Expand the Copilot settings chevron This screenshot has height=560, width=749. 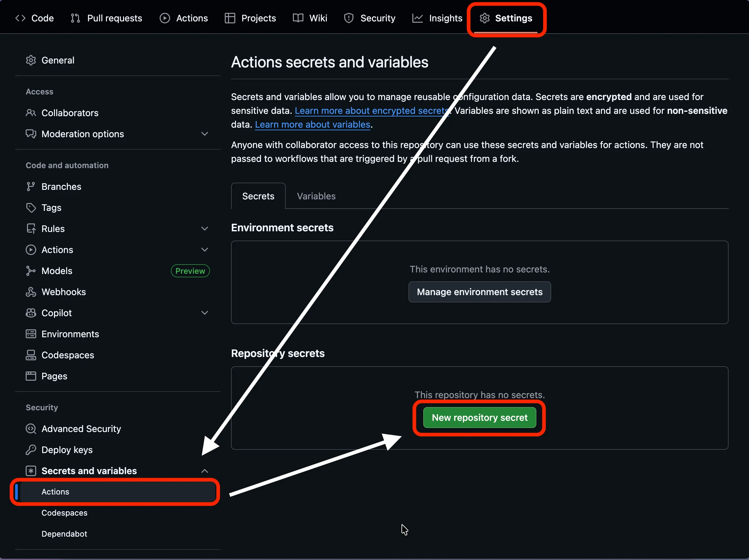click(x=204, y=313)
